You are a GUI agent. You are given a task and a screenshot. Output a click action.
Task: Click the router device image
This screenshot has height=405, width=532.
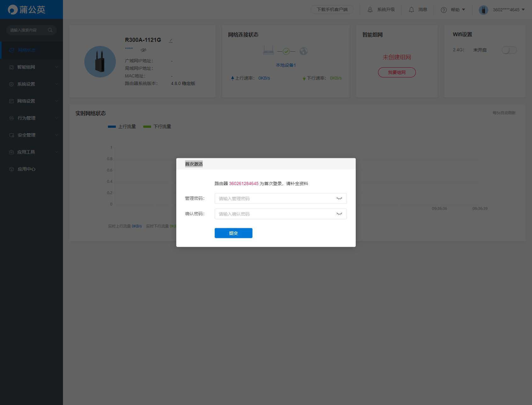tap(100, 62)
